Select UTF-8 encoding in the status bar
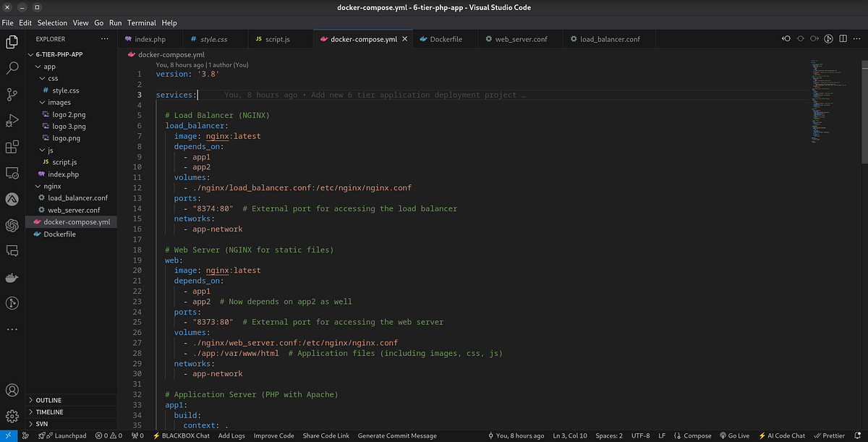This screenshot has width=868, height=442. tap(641, 435)
